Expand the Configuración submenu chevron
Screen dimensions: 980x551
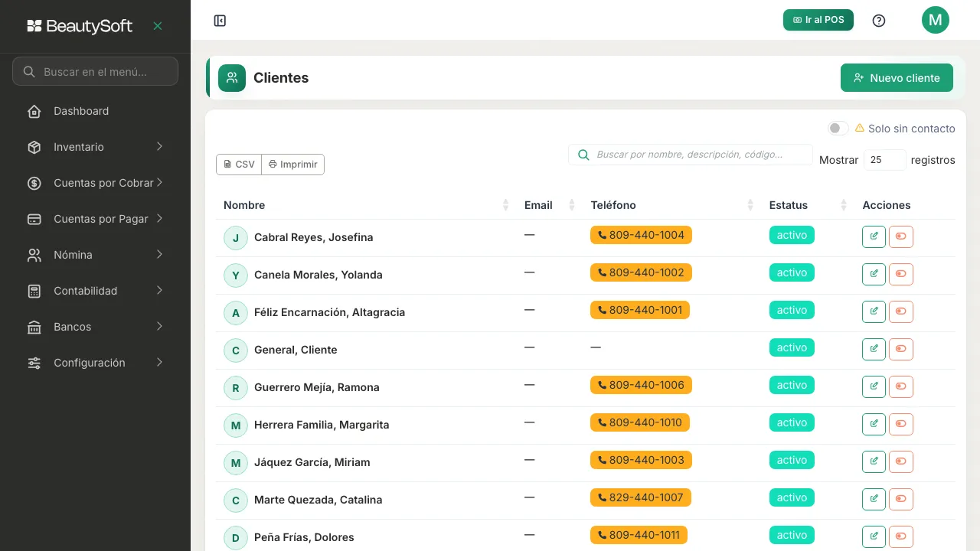tap(160, 362)
